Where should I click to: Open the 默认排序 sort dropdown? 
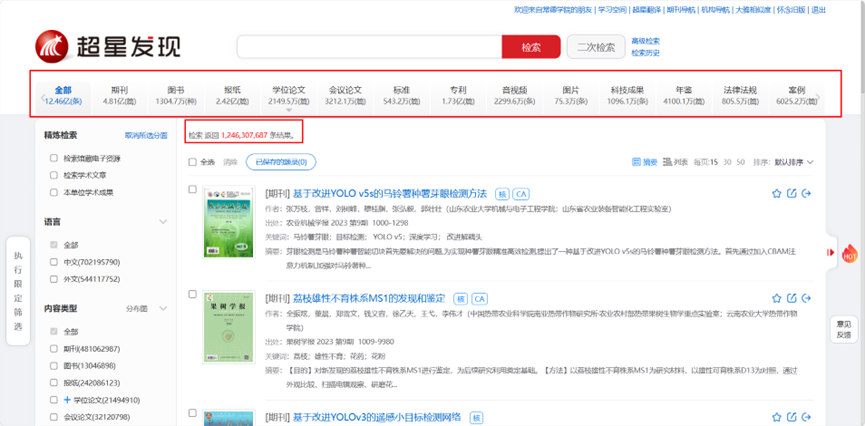[x=796, y=161]
